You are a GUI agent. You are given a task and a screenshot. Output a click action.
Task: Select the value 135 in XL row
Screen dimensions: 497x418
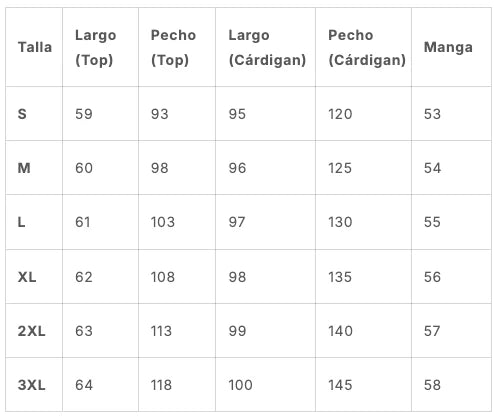coord(340,277)
